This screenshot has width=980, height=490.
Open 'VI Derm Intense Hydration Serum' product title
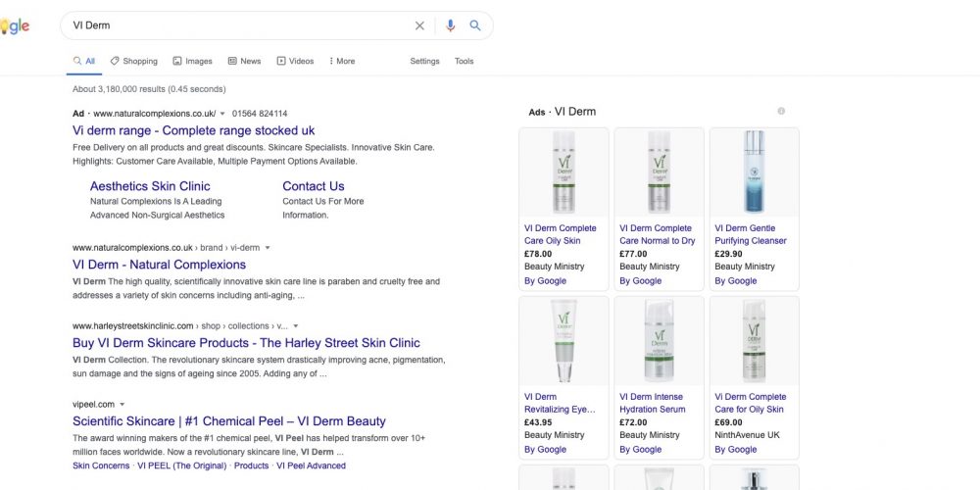click(653, 403)
